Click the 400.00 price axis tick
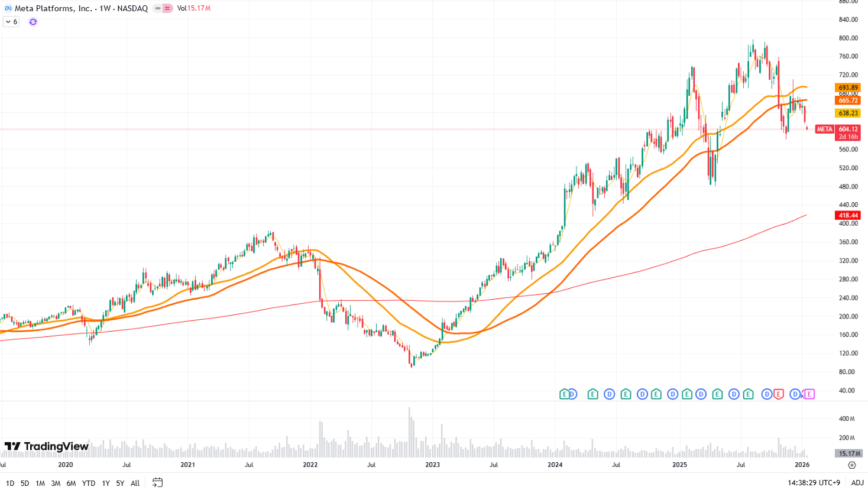The image size is (868, 490). [x=848, y=223]
